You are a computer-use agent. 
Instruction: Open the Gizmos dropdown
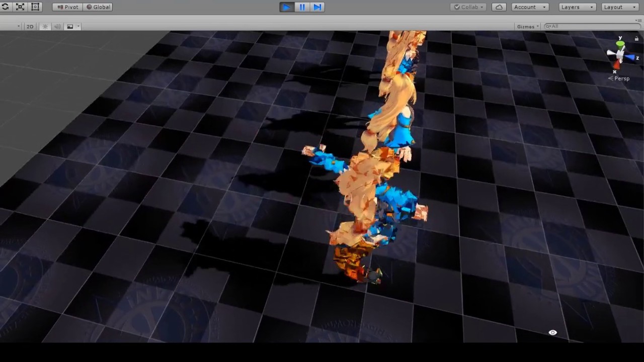tap(528, 27)
